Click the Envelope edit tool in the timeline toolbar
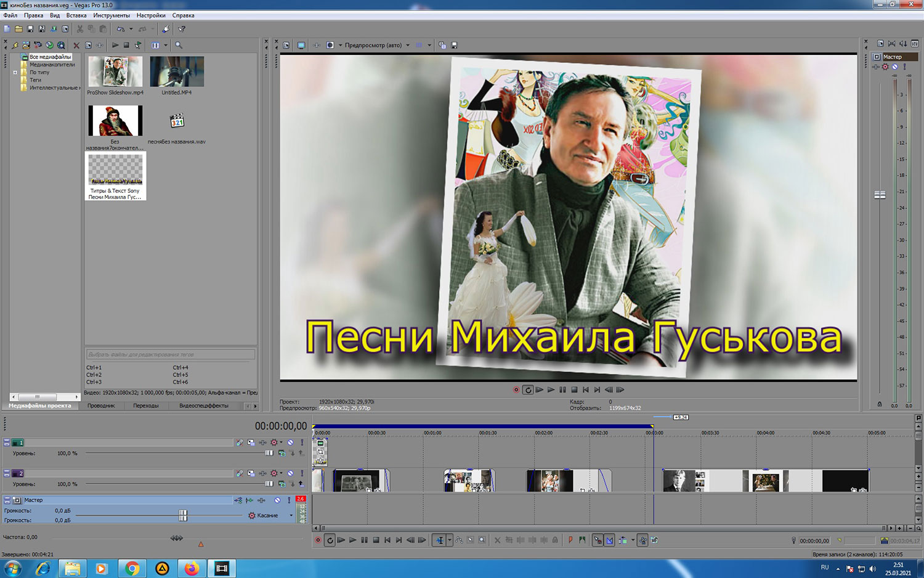The image size is (924, 578). click(x=459, y=540)
